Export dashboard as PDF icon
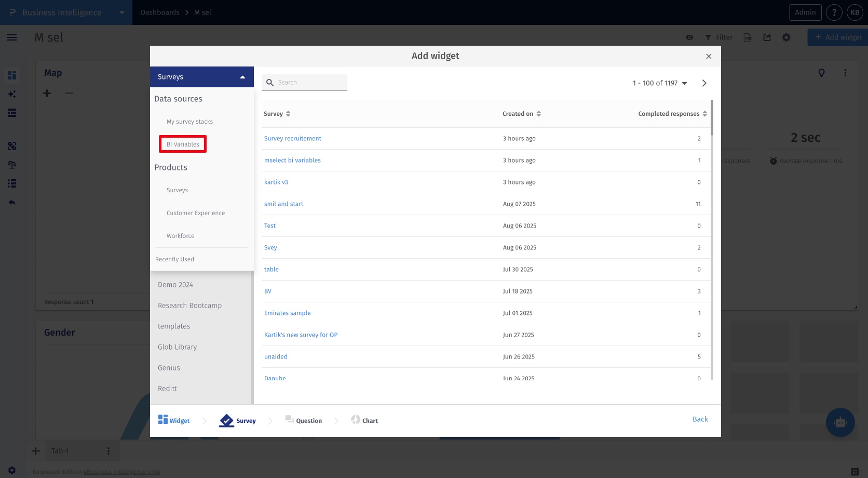 748,37
